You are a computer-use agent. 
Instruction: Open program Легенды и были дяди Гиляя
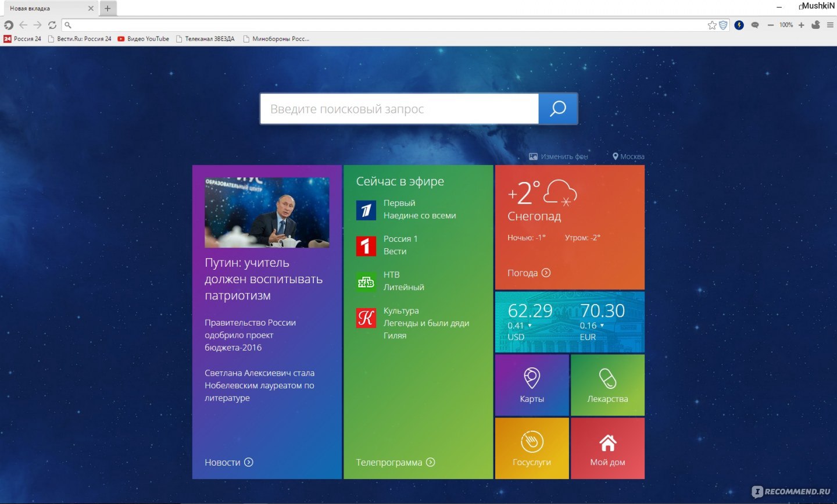426,329
